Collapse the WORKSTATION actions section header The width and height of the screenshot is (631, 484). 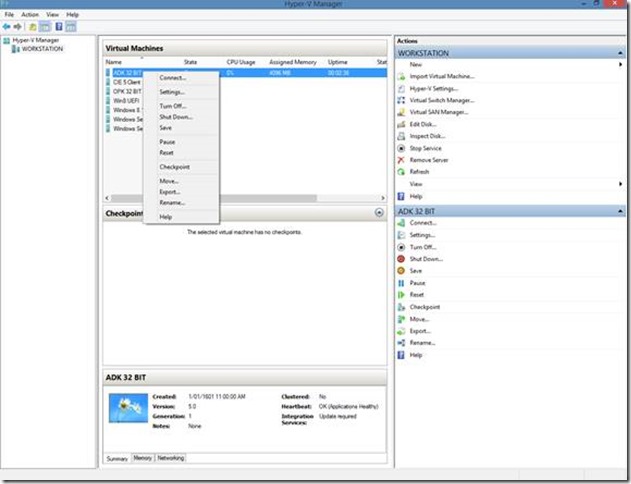point(621,53)
